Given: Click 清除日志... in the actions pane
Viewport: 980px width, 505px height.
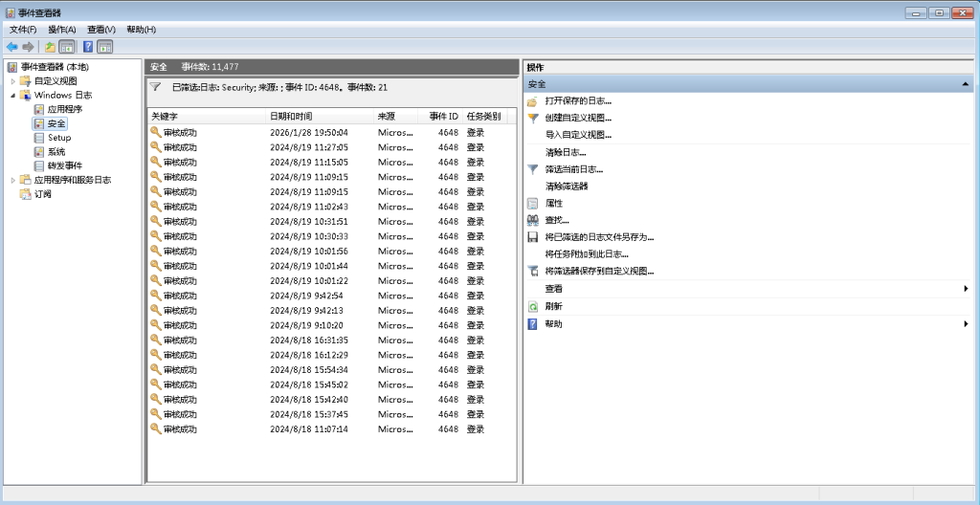Looking at the screenshot, I should click(565, 152).
